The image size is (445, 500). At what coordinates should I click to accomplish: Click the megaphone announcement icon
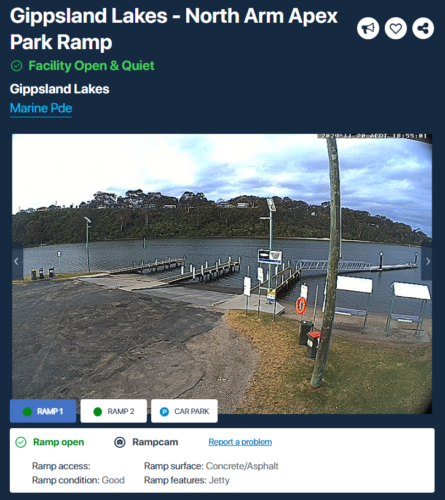coord(368,28)
